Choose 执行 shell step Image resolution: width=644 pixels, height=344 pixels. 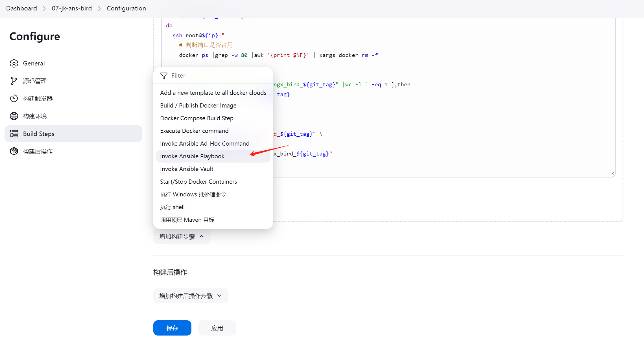(x=213, y=207)
